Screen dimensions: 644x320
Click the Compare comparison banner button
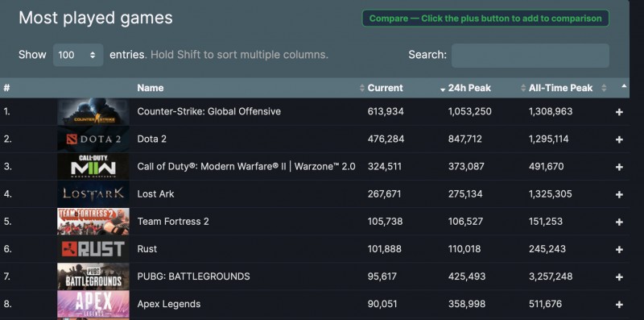485,19
